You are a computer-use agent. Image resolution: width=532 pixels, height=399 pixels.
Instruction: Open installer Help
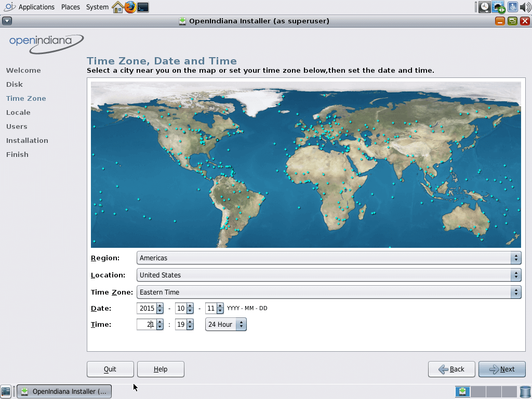pos(161,369)
